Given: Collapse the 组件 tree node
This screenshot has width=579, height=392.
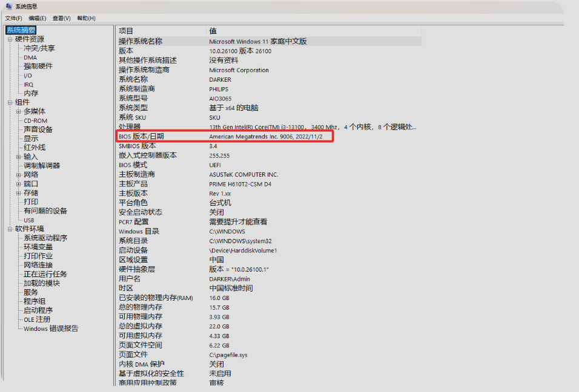Looking at the screenshot, I should tap(10, 102).
